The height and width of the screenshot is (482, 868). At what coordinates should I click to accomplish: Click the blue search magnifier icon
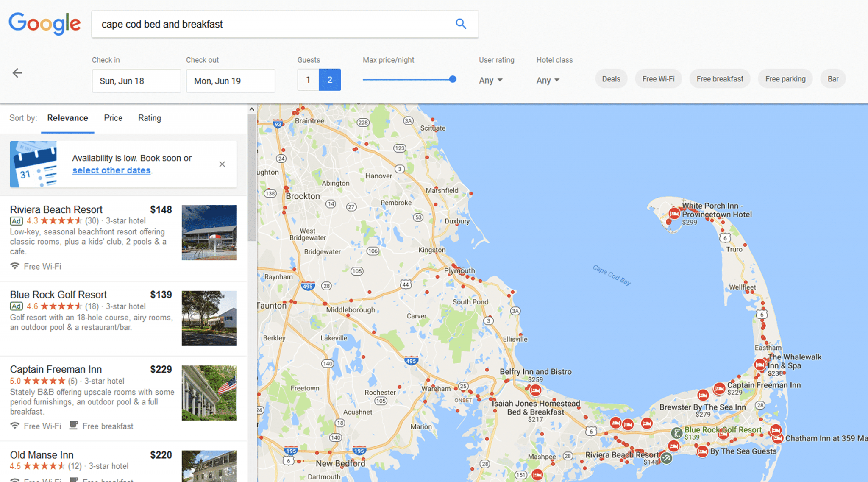click(461, 24)
